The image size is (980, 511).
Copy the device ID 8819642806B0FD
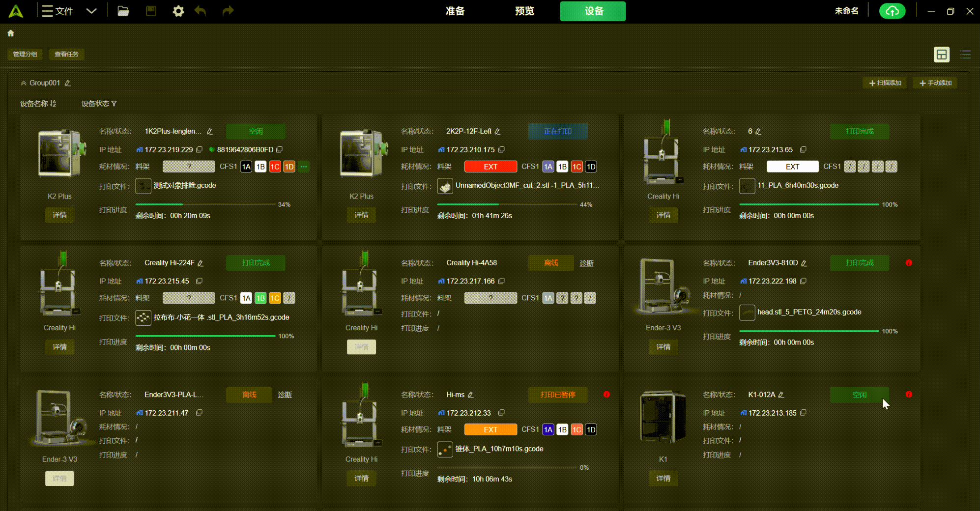click(279, 149)
